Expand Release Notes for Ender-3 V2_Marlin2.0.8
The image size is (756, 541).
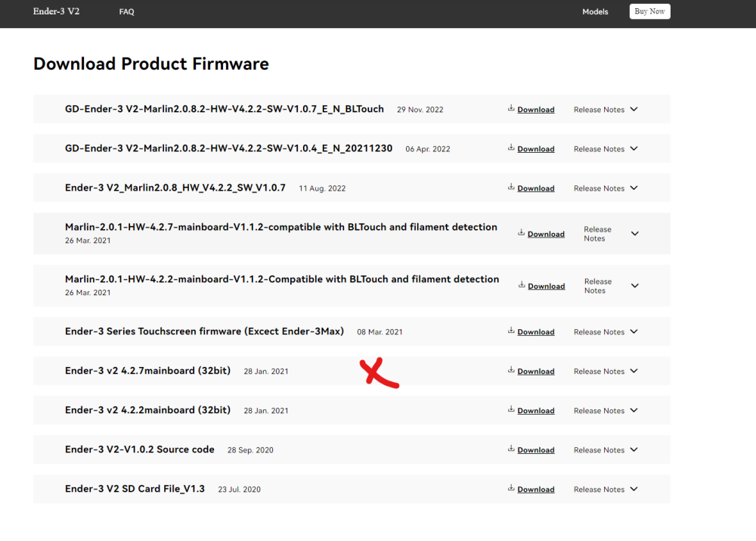(634, 188)
